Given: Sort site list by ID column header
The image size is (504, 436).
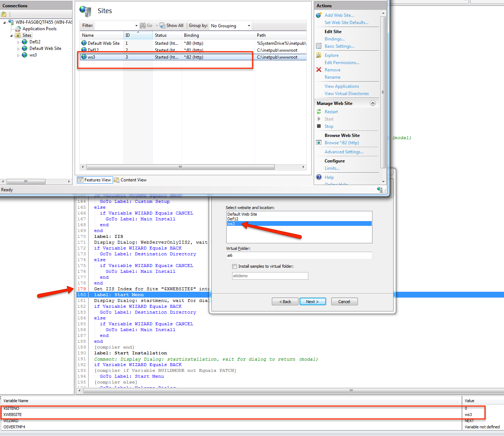Looking at the screenshot, I should (138, 35).
